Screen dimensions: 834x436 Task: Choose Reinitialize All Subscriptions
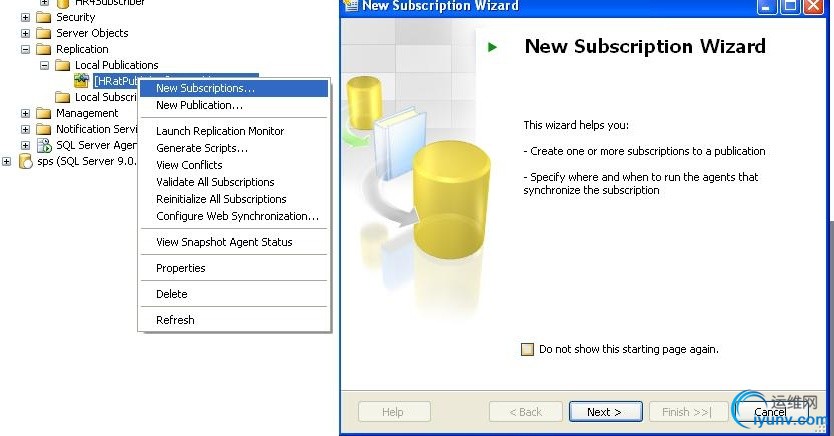pos(234,199)
